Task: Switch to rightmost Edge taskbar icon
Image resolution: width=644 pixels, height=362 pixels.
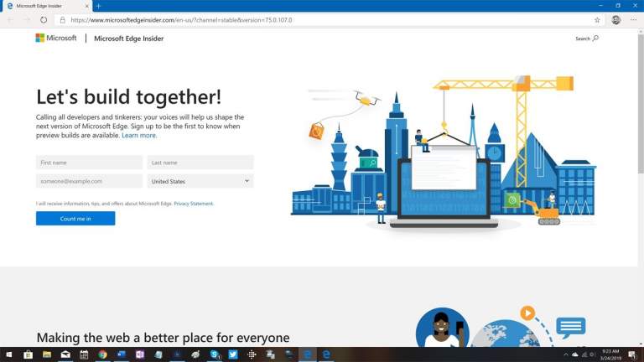Action: pos(326,354)
